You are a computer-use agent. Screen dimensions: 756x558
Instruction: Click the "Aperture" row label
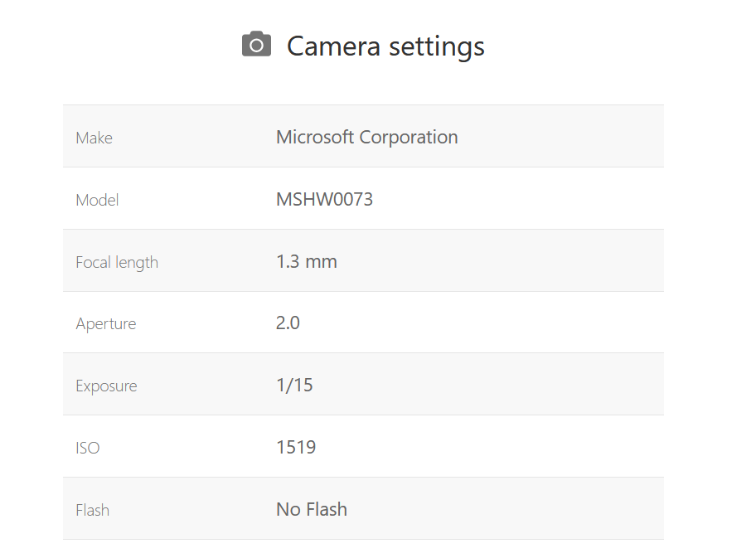point(105,324)
